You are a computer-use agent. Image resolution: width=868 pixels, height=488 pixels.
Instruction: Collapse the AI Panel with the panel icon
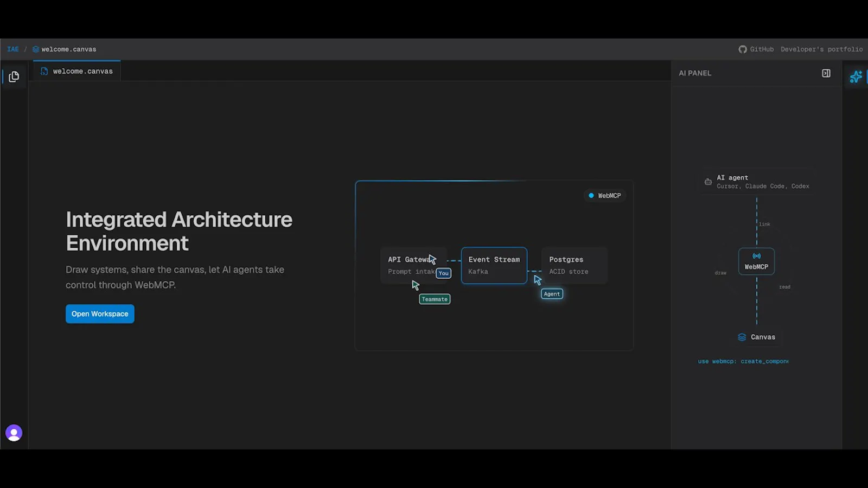click(826, 73)
